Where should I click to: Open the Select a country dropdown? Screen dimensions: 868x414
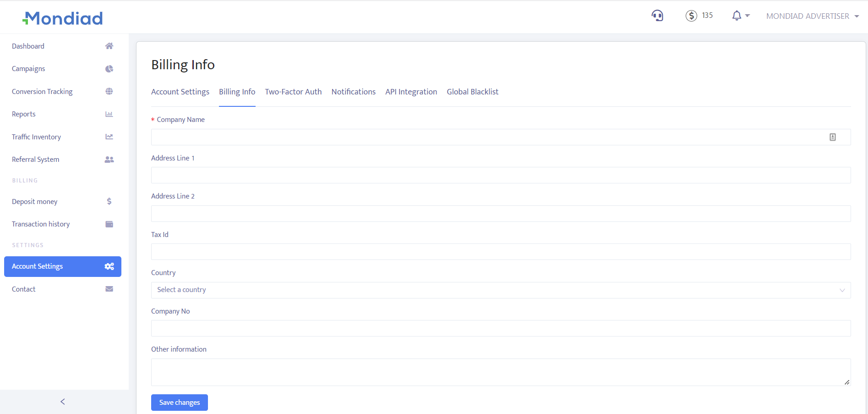point(500,290)
